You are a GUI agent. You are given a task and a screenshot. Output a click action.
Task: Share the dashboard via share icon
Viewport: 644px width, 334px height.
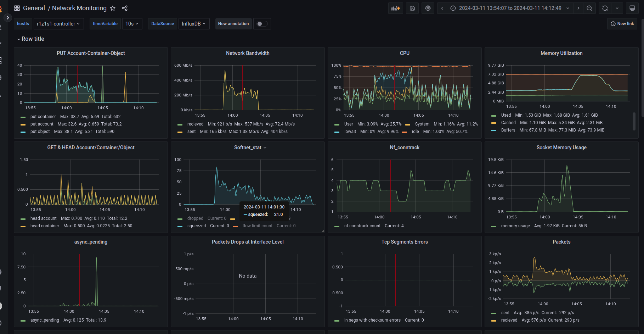click(x=125, y=8)
